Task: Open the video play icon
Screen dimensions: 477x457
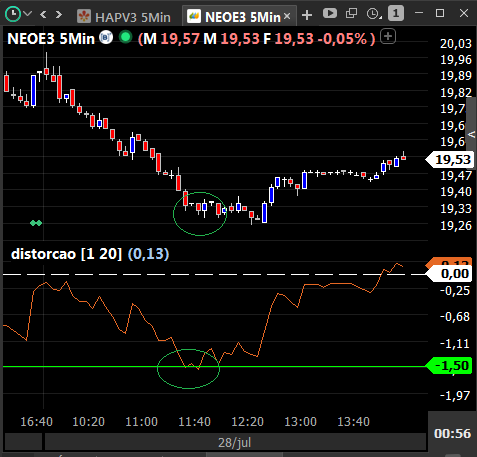Action: pos(330,13)
